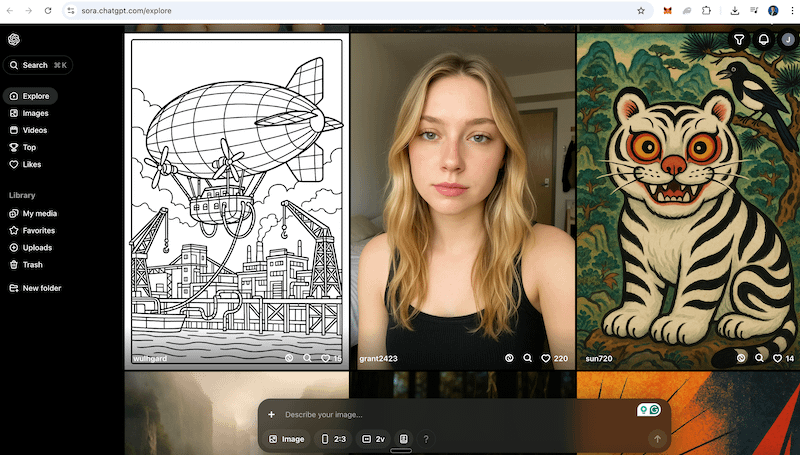Open the Image type dropdown
This screenshot has width=800, height=455.
pos(287,439)
